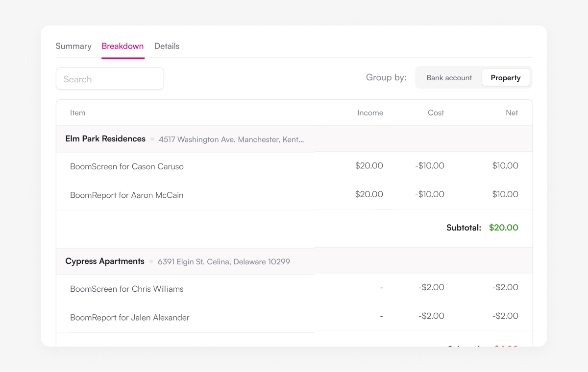Click the Income column header

(370, 113)
